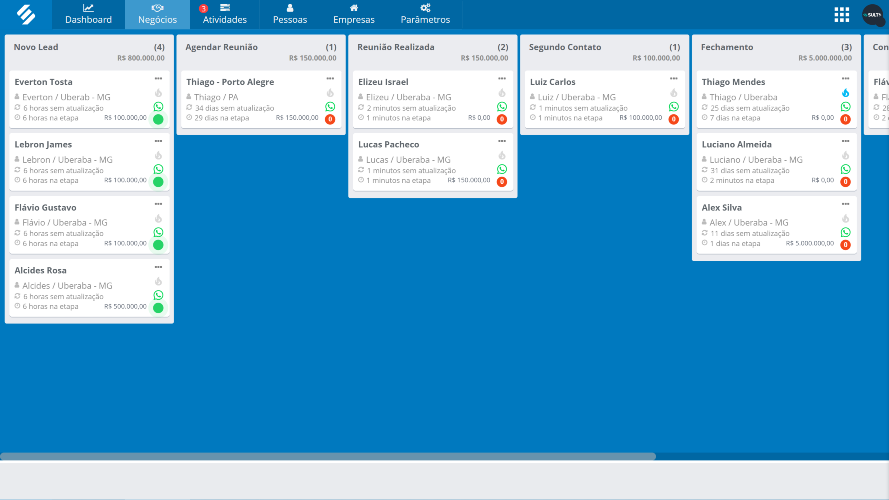Open the Lebron James deal title

tap(43, 145)
